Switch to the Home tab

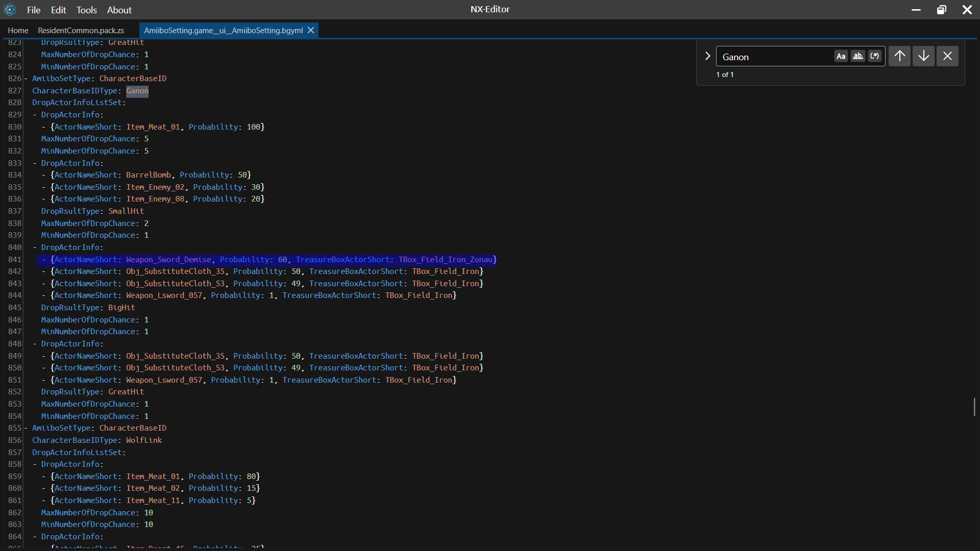coord(18,31)
